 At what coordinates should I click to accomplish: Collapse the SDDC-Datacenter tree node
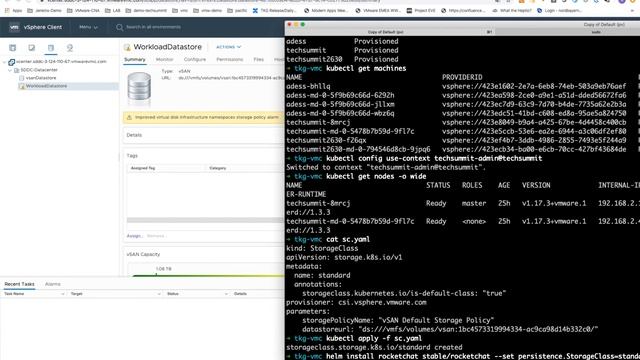pos(10,70)
